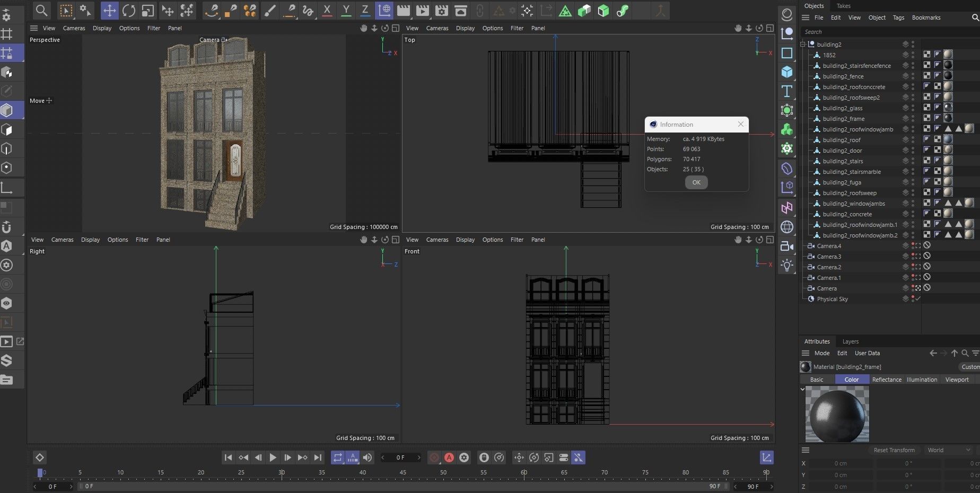Open the World coordinate system dropdown

(949, 450)
